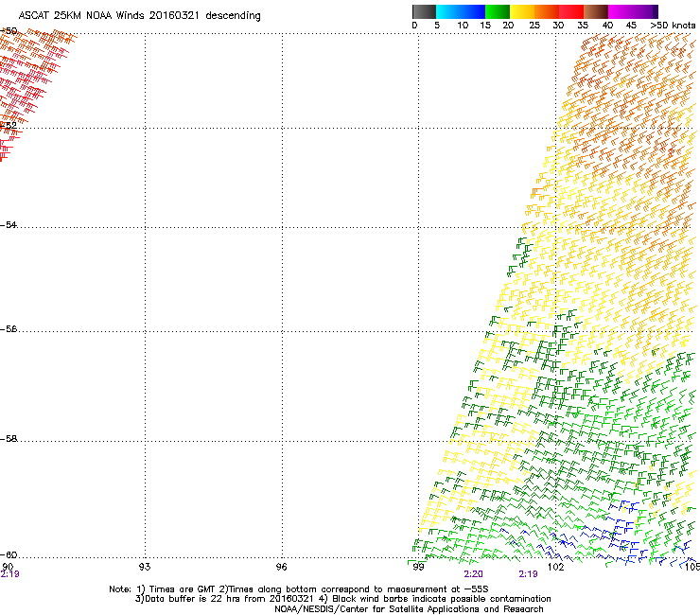This screenshot has height=615, width=700.
Task: Click the '-54' latitude axis label
Action: click(9, 224)
